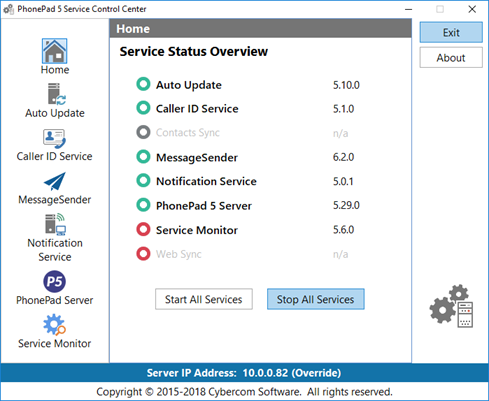Click the version number 5.1.0
This screenshot has width=489, height=401.
[344, 109]
